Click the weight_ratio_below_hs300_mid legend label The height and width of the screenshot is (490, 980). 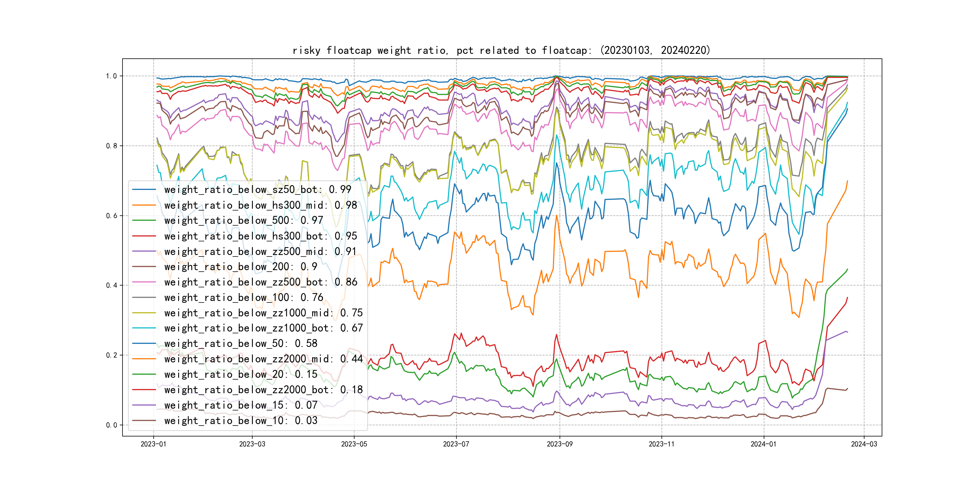260,205
